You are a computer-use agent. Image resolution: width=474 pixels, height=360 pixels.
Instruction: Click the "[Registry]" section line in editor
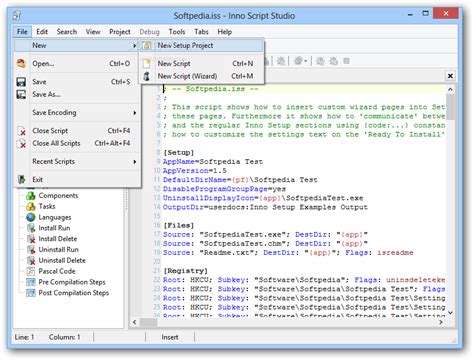coord(185,271)
